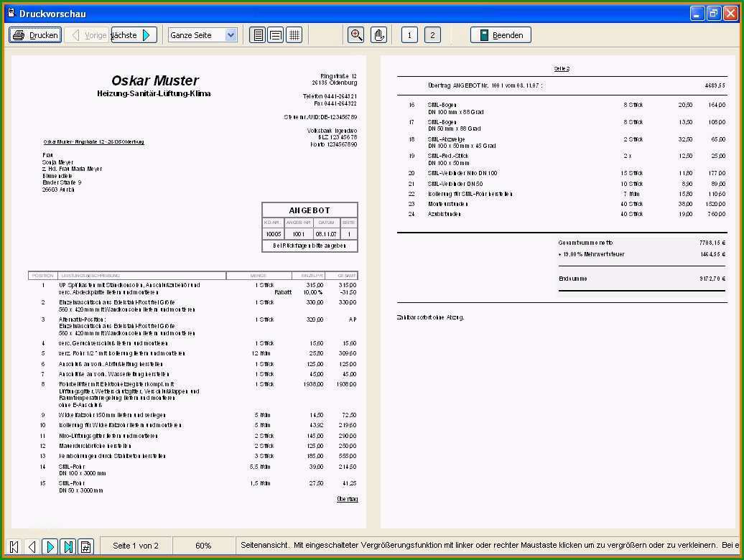Jump to first page icon
Screen dimensions: 744x560
[x=14, y=547]
